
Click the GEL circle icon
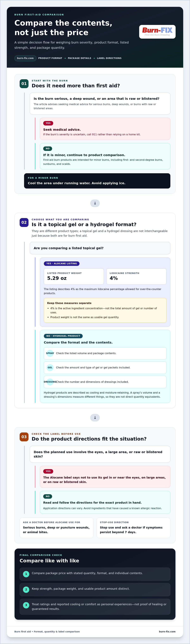click(x=50, y=368)
